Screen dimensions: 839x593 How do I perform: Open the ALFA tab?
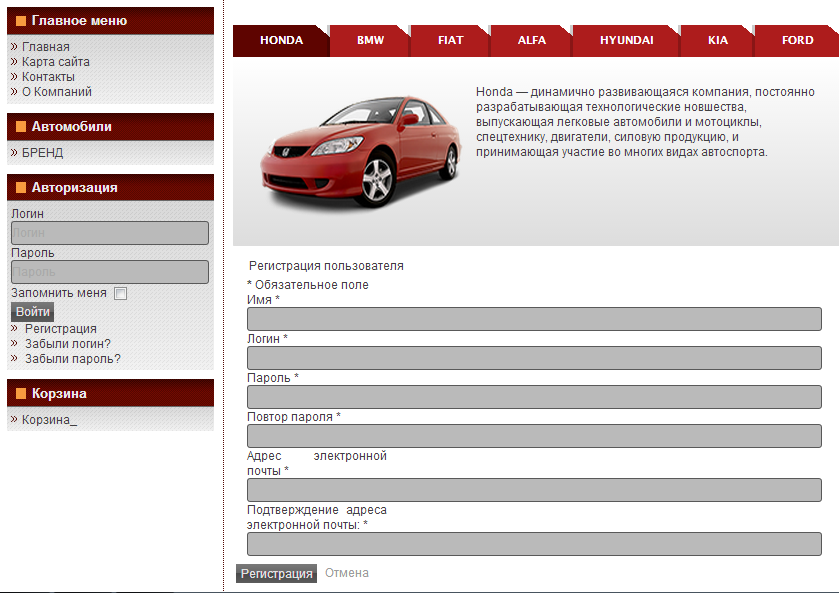(531, 40)
